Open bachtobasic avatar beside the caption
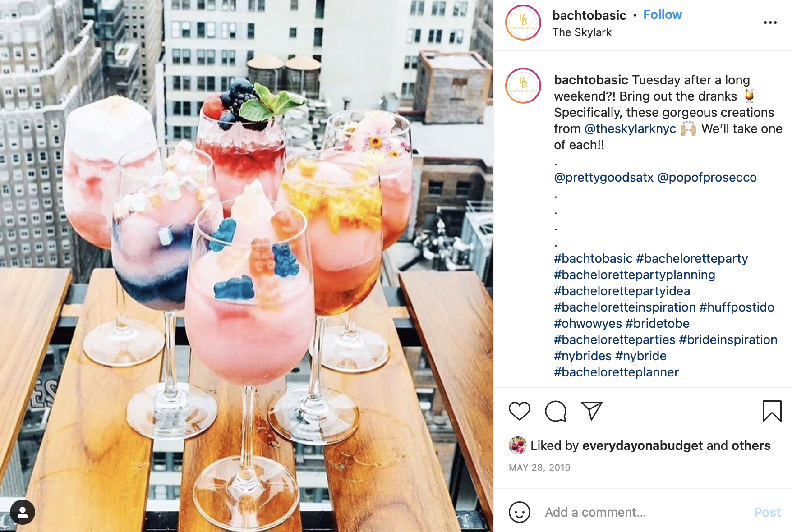Screen dimensions: 792x532 click(x=523, y=86)
